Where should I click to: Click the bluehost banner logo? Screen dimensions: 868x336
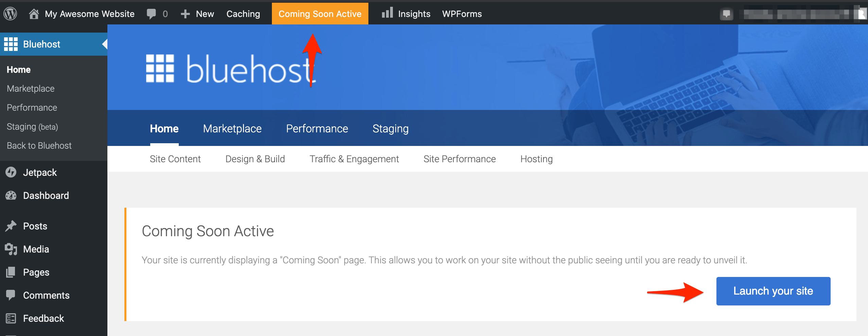point(230,69)
